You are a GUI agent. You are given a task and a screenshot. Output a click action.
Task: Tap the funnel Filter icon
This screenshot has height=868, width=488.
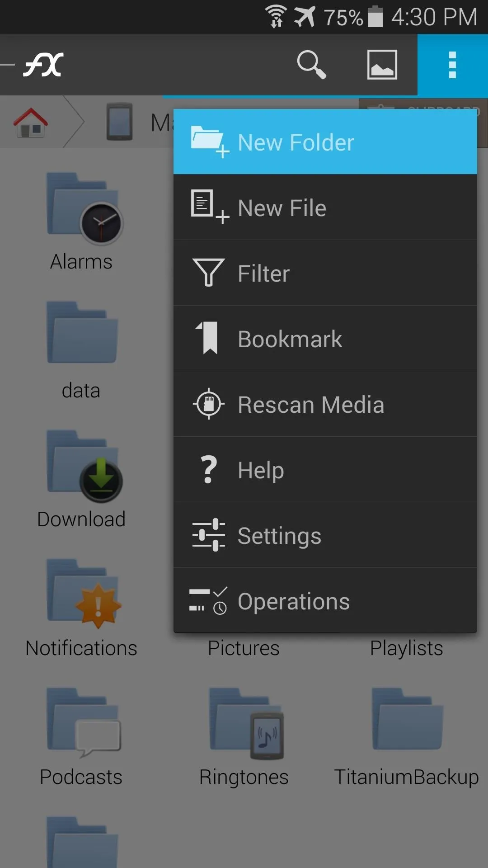tap(208, 273)
